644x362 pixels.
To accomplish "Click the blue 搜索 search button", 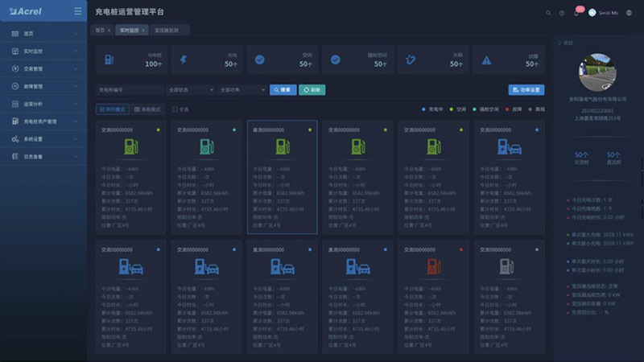I will pyautogui.click(x=283, y=90).
